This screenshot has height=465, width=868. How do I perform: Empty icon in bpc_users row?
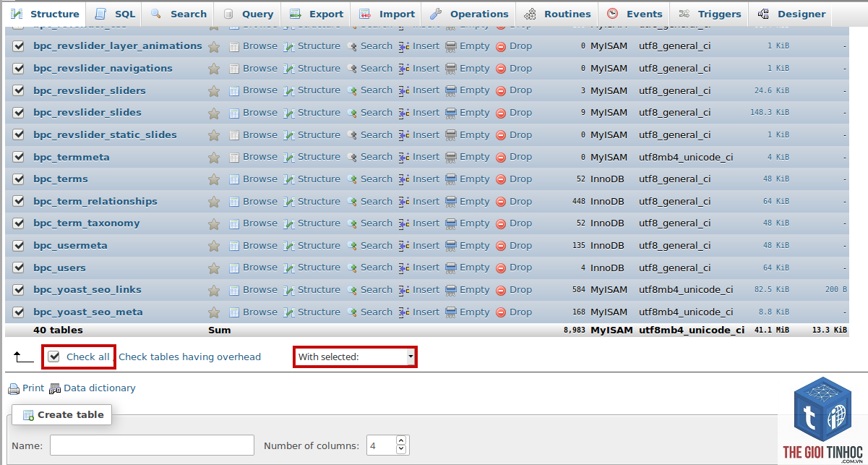point(451,268)
